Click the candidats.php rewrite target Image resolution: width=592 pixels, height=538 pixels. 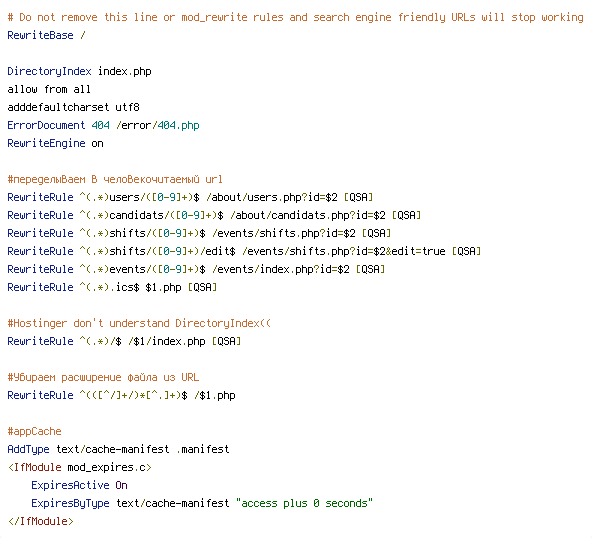tap(308, 215)
